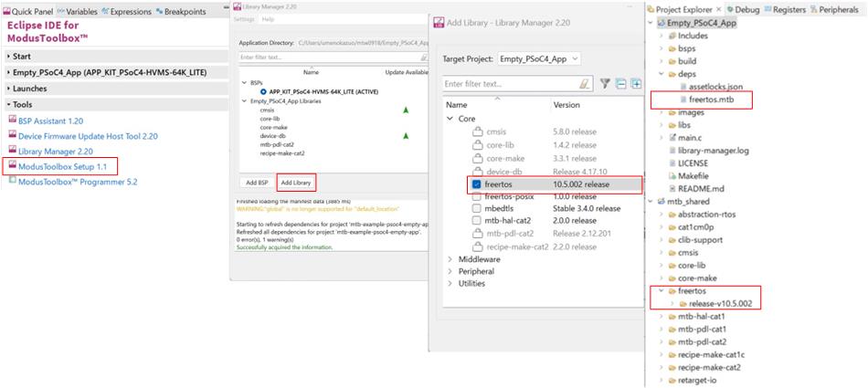This screenshot has height=388, width=868.
Task: Open the Library Manager 2.20 link
Action: coord(56,151)
